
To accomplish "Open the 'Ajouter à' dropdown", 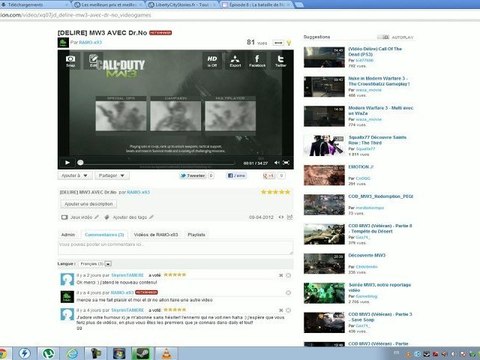I will 75,176.
